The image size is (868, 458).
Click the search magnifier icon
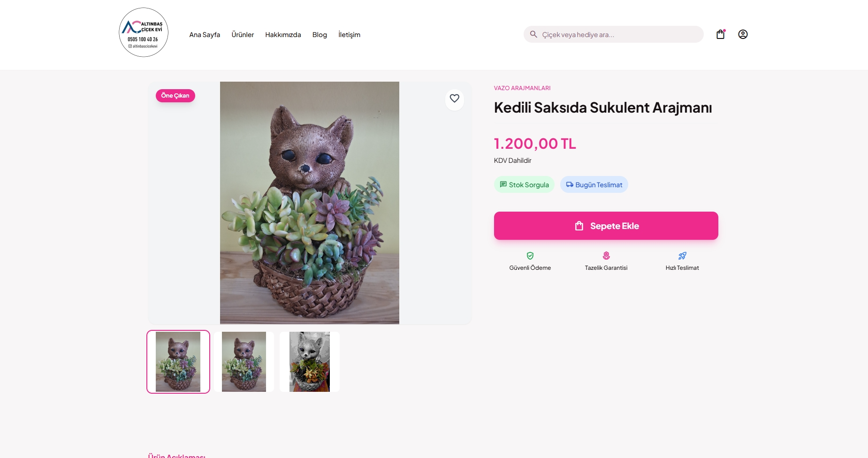[x=533, y=34]
